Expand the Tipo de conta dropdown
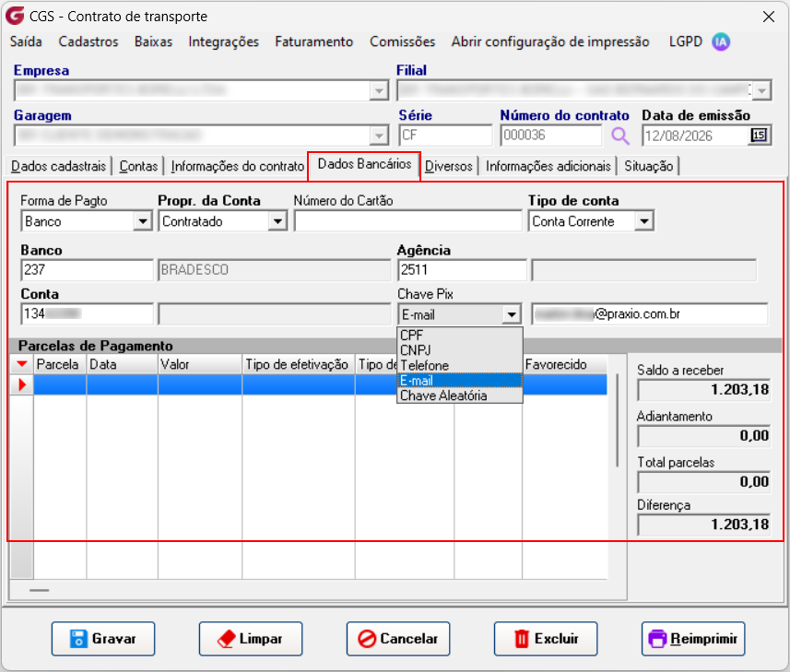 pos(643,221)
